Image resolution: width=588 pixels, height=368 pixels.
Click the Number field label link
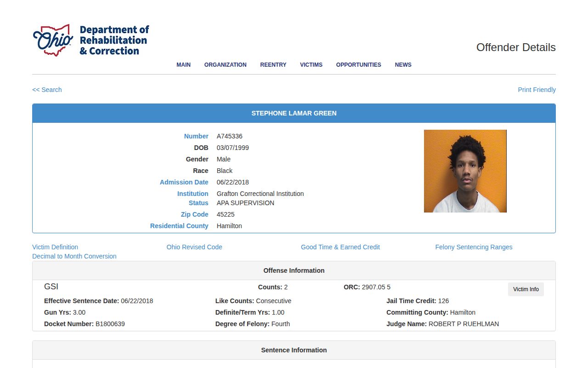pos(196,136)
